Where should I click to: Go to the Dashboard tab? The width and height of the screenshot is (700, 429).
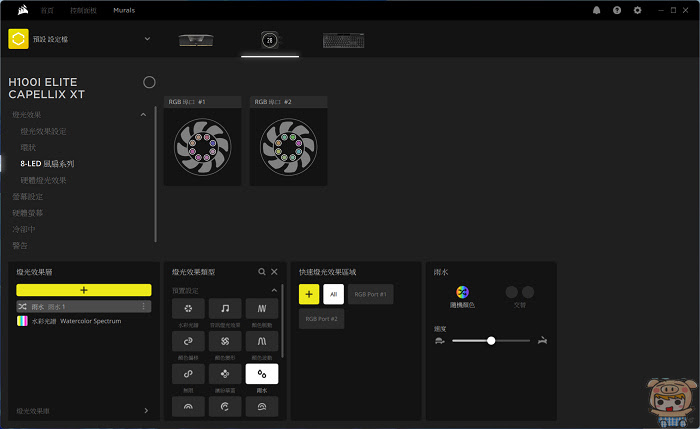point(83,10)
